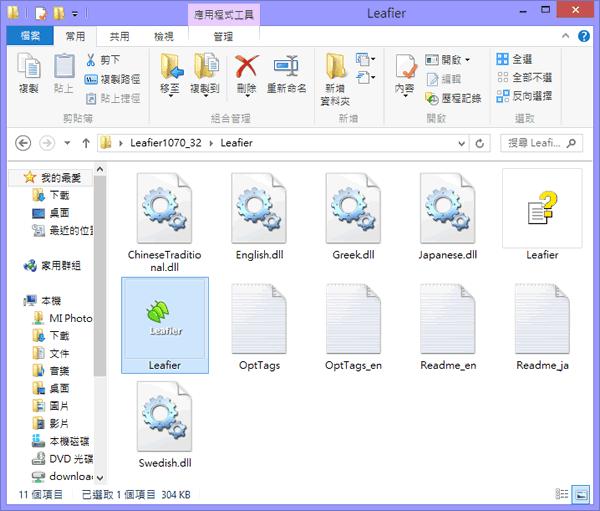This screenshot has height=511, width=600.
Task: Select the Japanese.dll file
Action: (448, 217)
